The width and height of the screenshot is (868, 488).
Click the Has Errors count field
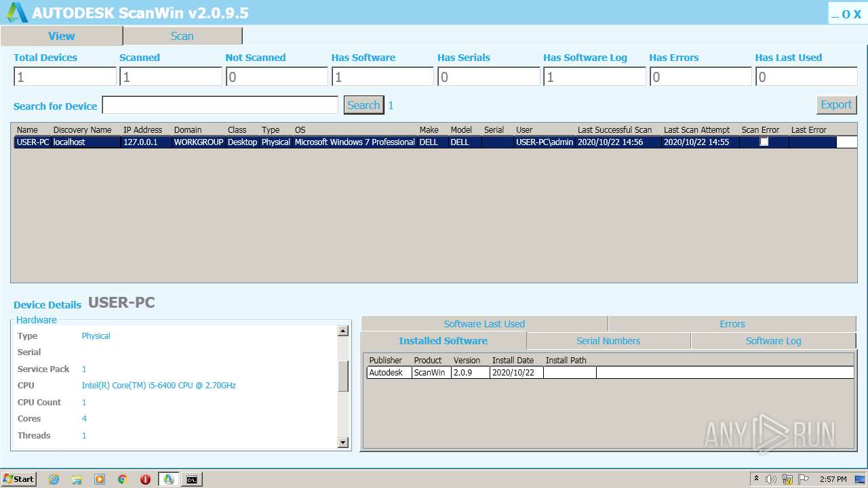tap(701, 77)
